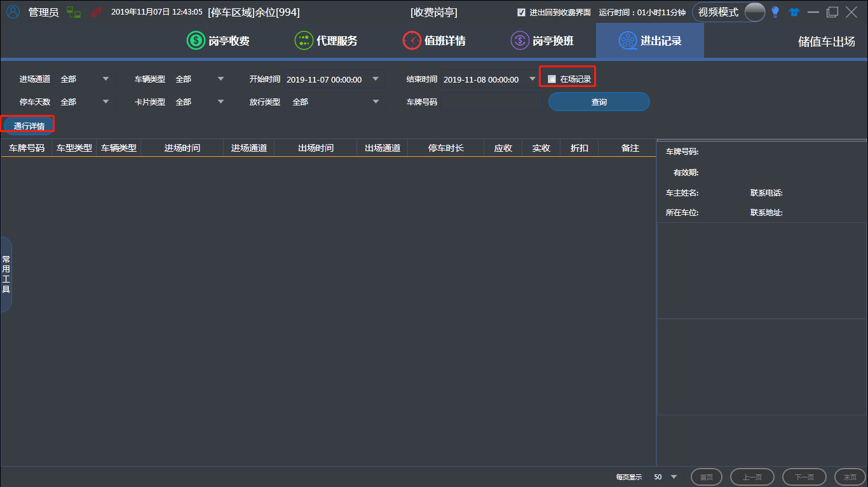Click the 上一页 previous page button

pyautogui.click(x=752, y=477)
